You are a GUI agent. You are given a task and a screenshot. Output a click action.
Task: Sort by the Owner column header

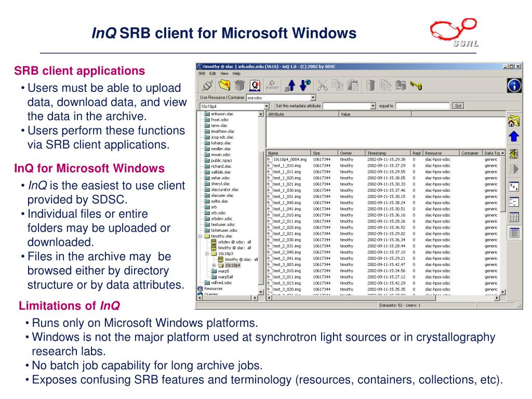click(351, 153)
